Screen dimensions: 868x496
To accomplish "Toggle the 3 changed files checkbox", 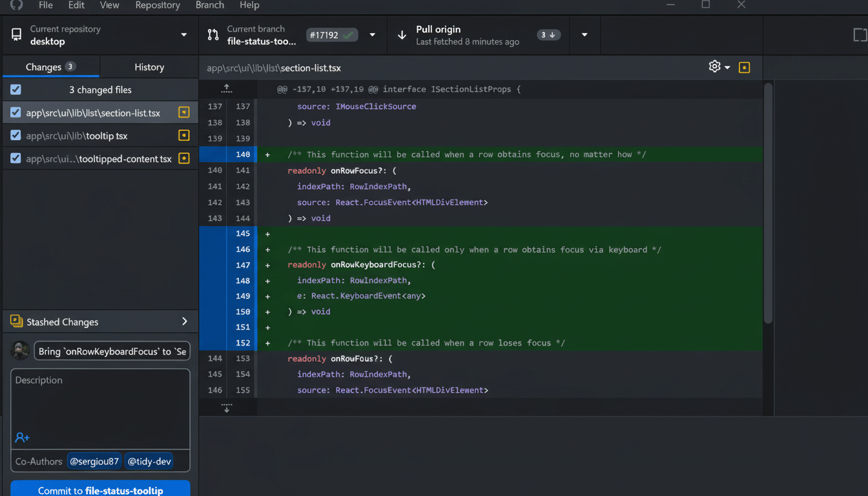I will (x=15, y=89).
